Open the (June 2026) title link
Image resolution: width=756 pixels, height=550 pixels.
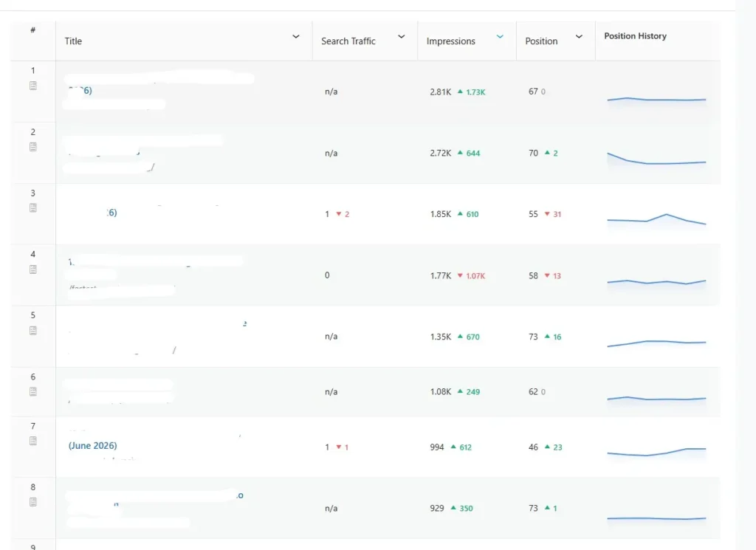(92, 445)
